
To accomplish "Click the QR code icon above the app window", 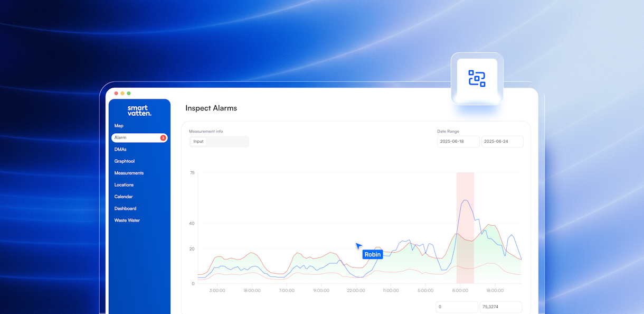I will 477,79.
